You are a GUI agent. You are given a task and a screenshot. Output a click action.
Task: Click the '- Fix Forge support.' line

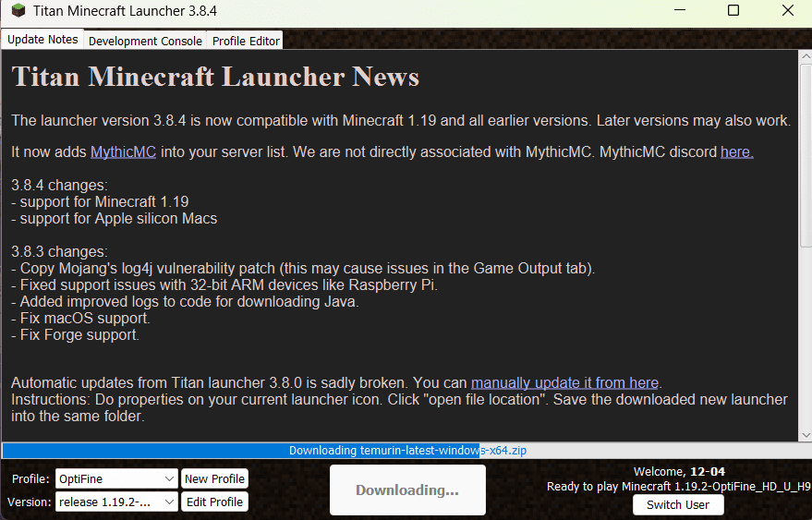[x=75, y=335]
